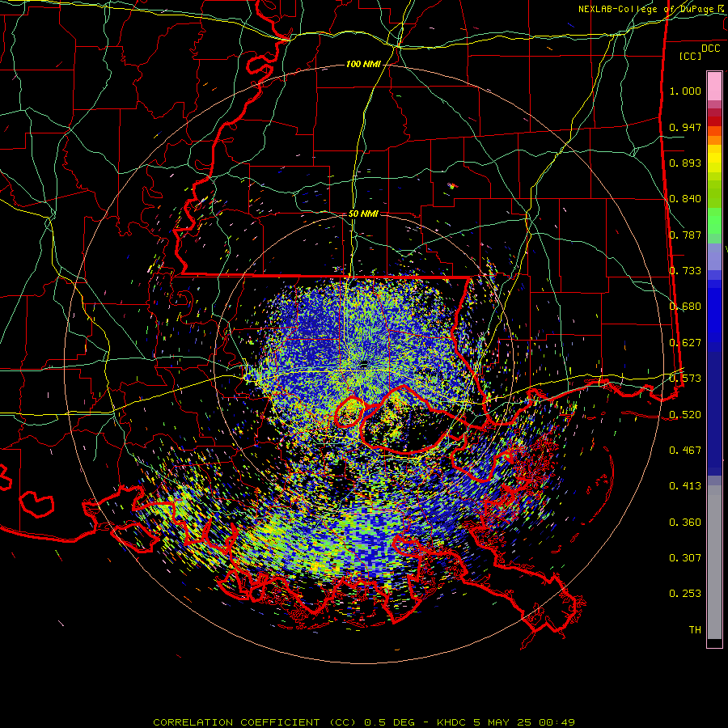
Task: Click the 0.787 color scale value
Action: click(x=685, y=235)
